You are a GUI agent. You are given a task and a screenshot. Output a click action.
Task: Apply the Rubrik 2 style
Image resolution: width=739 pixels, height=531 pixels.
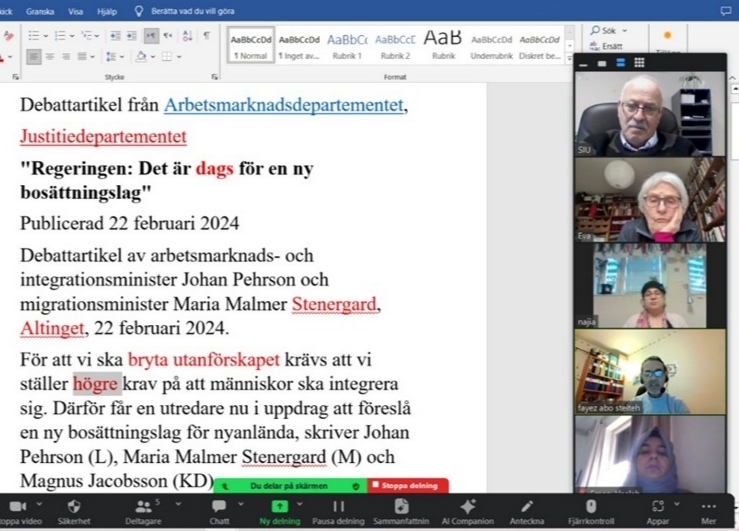(x=395, y=45)
